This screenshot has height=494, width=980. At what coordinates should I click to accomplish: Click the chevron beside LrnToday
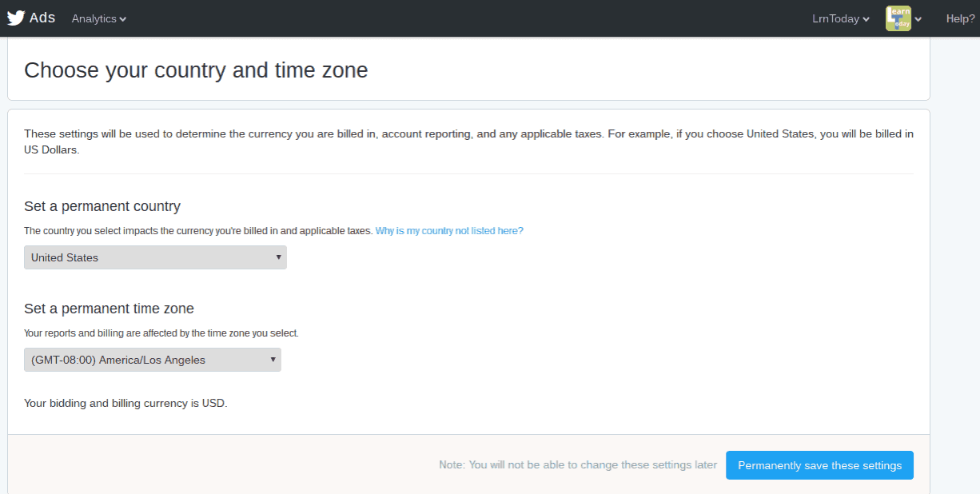[866, 19]
